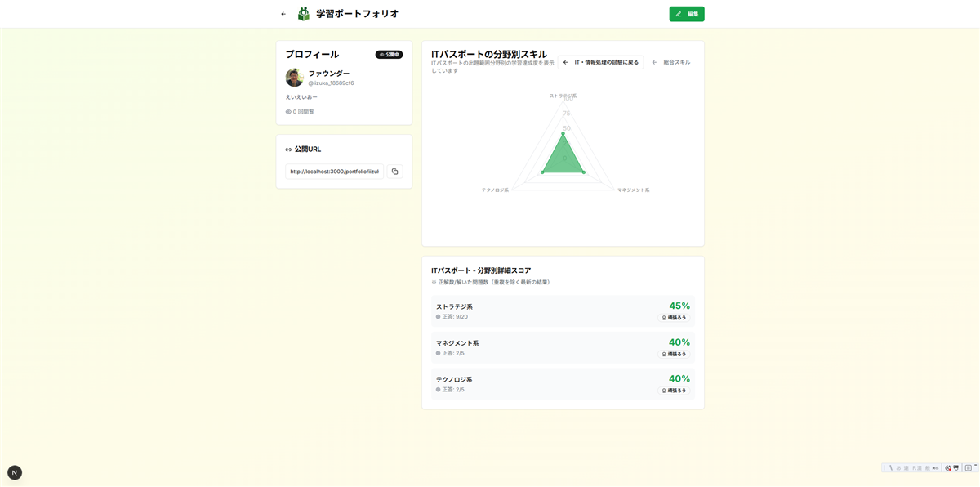Click the link icon beside 公開URL
The image size is (980, 487).
point(288,150)
